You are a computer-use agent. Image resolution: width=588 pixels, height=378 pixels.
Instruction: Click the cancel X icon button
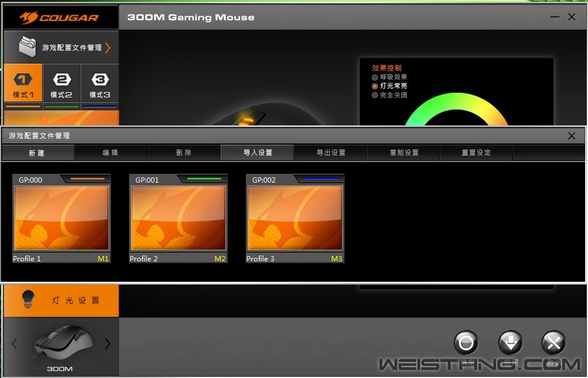coord(554,343)
